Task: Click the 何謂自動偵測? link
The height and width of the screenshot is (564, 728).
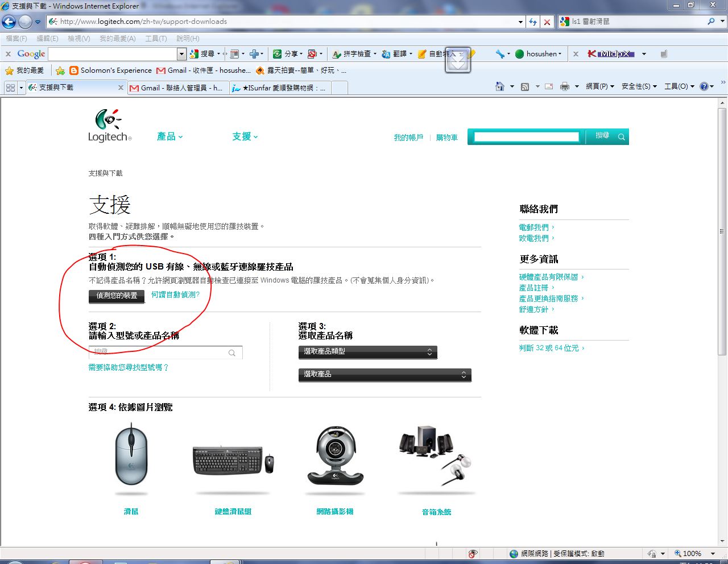Action: click(x=175, y=295)
